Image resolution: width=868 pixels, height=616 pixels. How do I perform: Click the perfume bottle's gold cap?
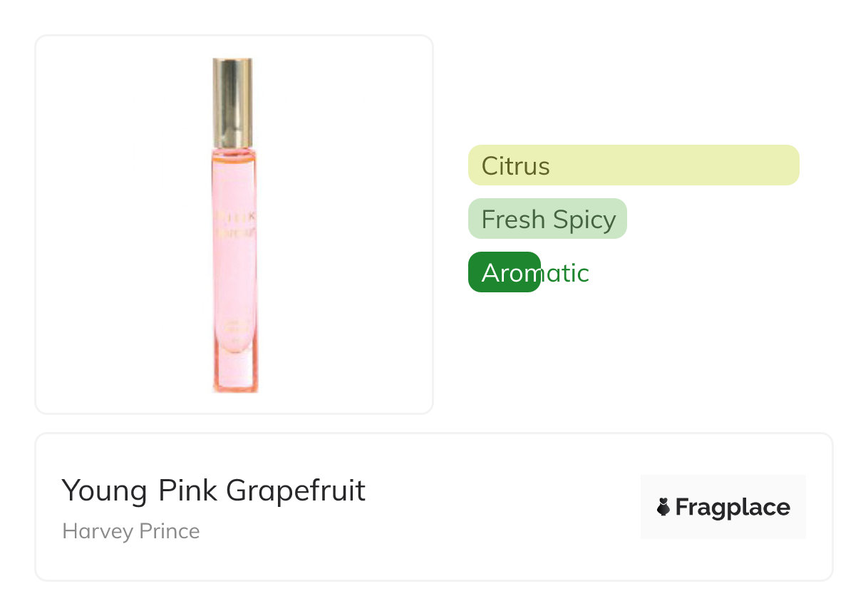point(232,101)
